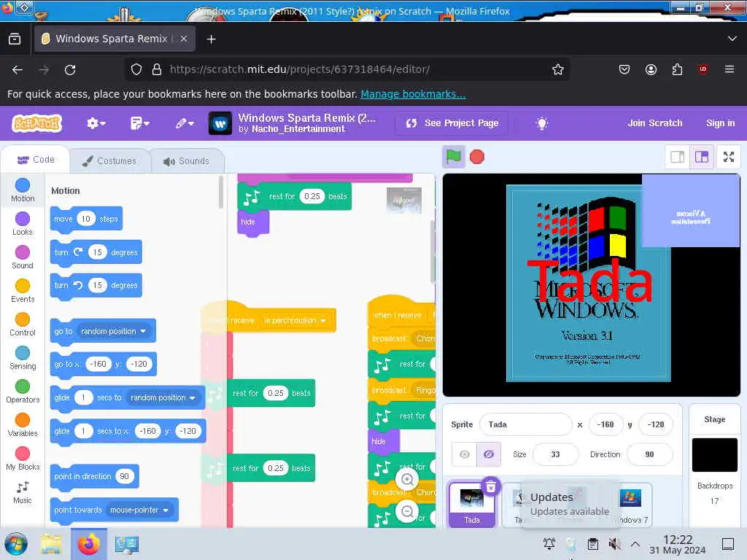Screen dimensions: 747x560
Task: Select the Windows 7 sprite thumbnail
Action: click(631, 505)
